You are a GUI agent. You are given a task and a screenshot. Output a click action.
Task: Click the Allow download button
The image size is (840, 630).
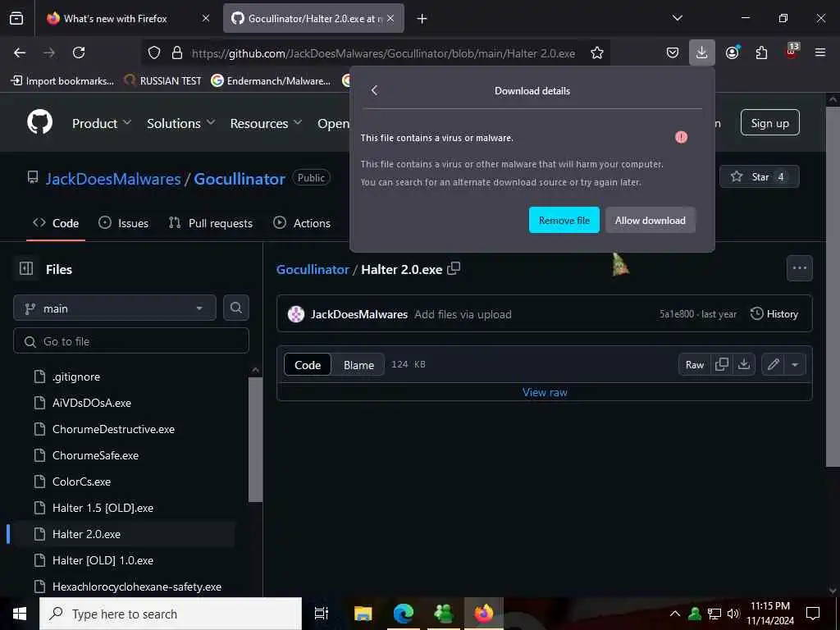[x=651, y=220]
